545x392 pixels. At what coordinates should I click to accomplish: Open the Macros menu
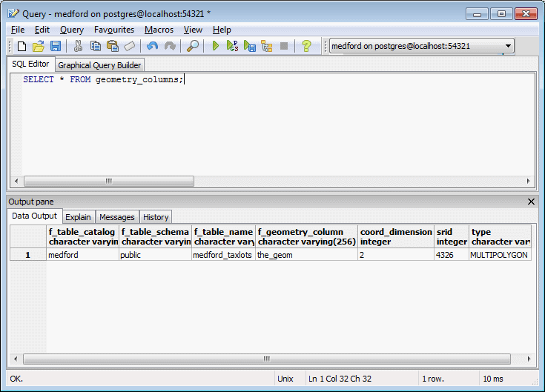click(159, 30)
